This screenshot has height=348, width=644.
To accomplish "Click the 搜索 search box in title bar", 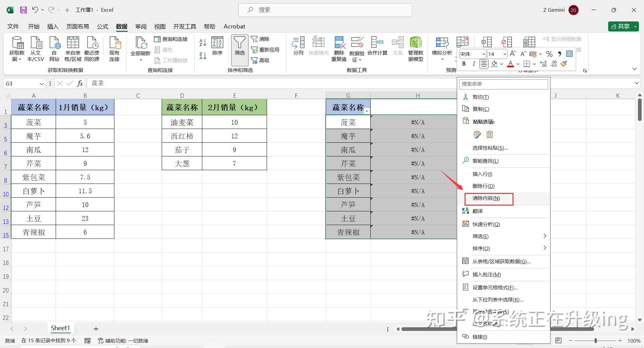I will point(325,10).
